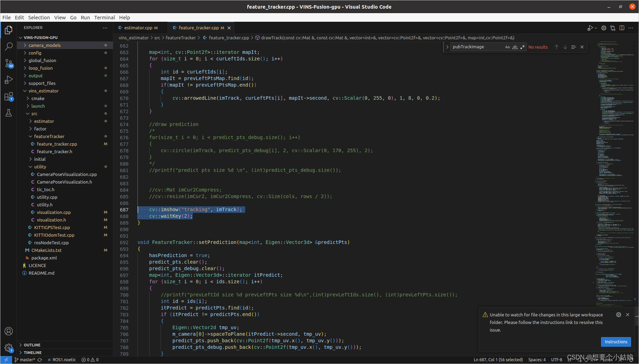Open the Source Control view showing 32 changes

9,63
